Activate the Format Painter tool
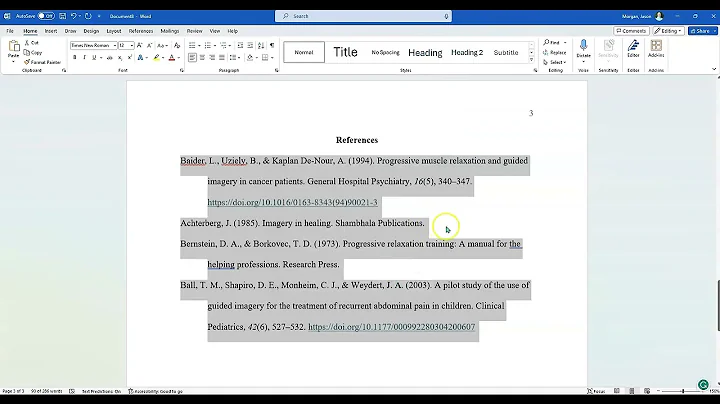The image size is (720, 404). (x=42, y=62)
